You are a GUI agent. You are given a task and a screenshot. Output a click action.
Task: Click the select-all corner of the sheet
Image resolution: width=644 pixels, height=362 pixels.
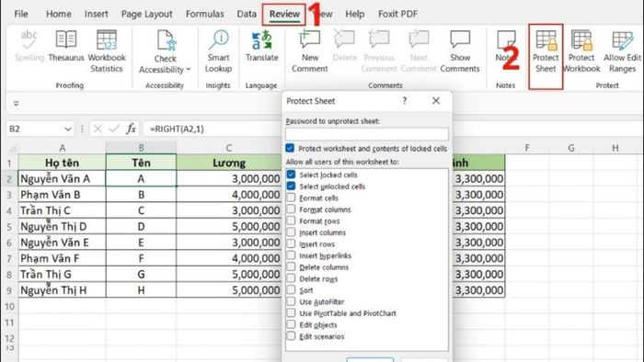[x=13, y=148]
